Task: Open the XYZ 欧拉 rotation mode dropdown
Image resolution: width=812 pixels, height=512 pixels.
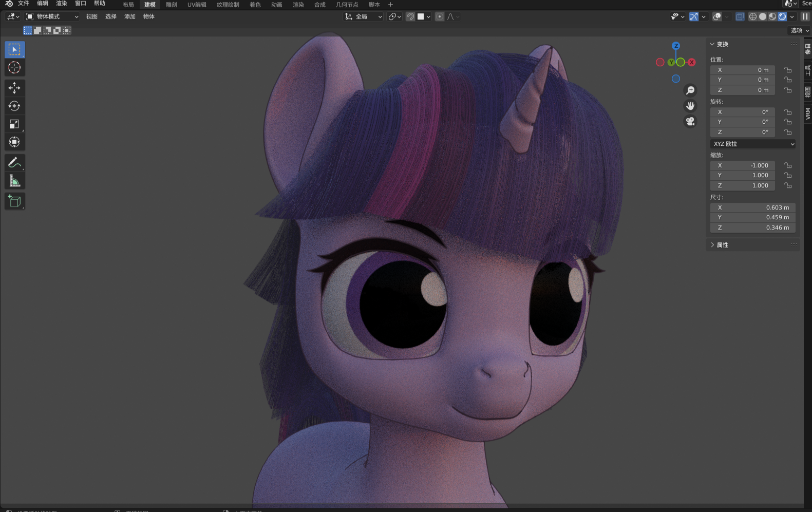Action: click(x=753, y=144)
